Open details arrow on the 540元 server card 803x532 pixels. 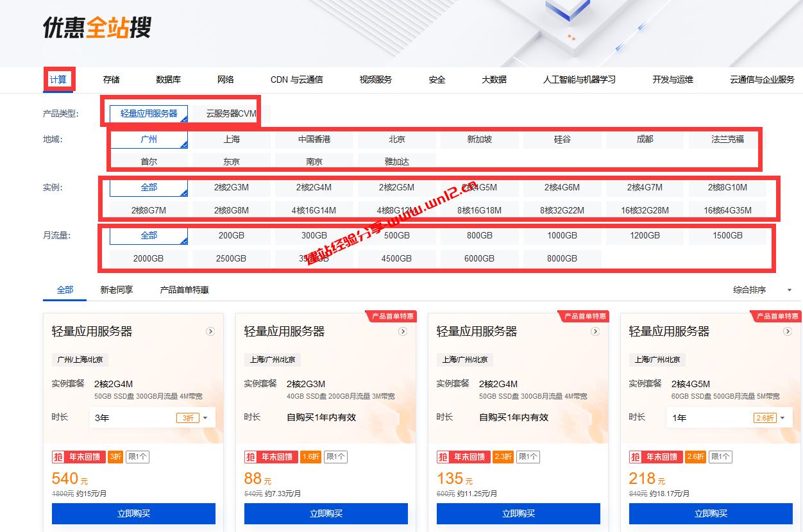[x=210, y=331]
